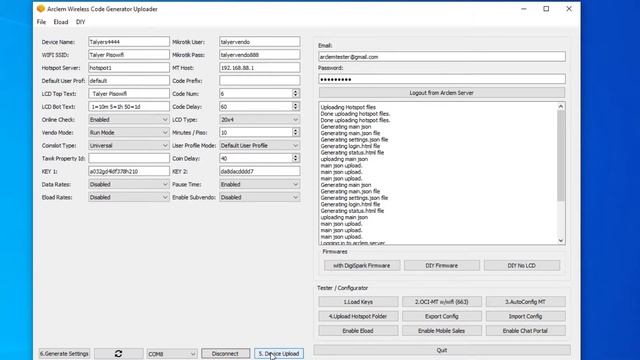
Task: Click the LCD Bot Text field
Action: [x=129, y=107]
